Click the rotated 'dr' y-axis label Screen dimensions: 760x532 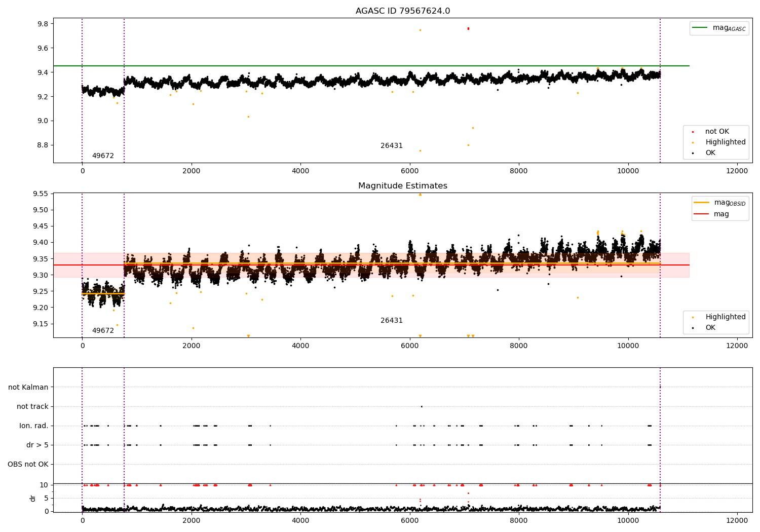pos(33,498)
